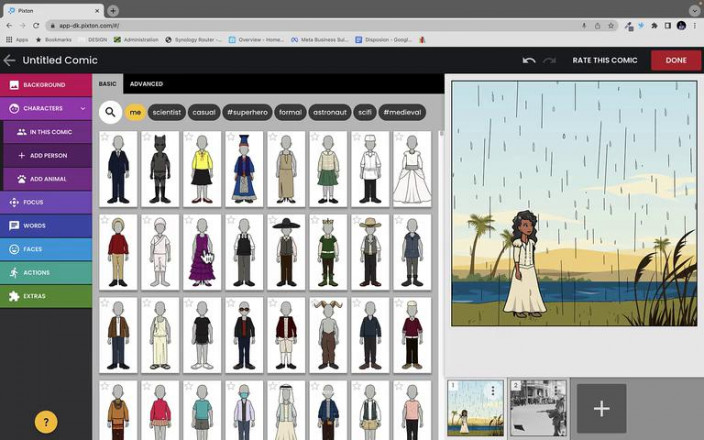
Task: Add a new panel with plus button
Action: coord(601,408)
